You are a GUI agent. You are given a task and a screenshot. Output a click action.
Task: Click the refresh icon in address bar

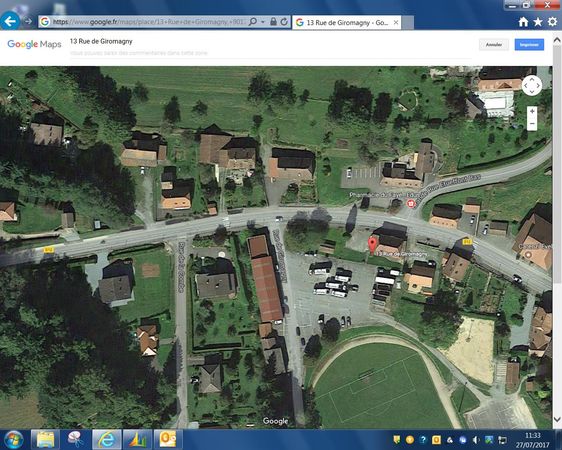tap(284, 22)
